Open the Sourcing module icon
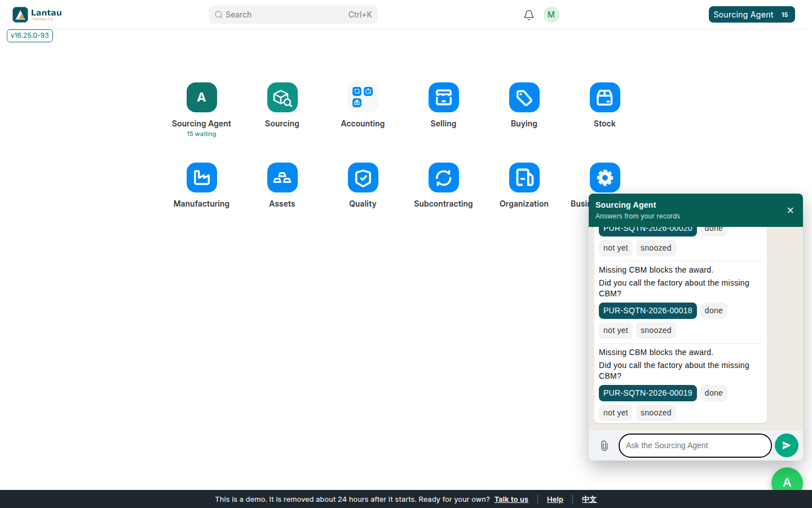Image resolution: width=812 pixels, height=508 pixels. [282, 98]
